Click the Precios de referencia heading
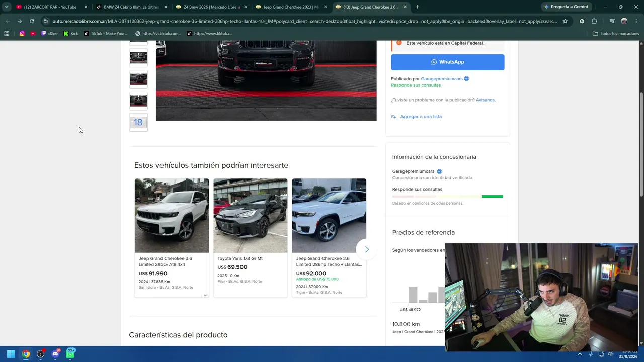The image size is (644, 362). click(424, 232)
